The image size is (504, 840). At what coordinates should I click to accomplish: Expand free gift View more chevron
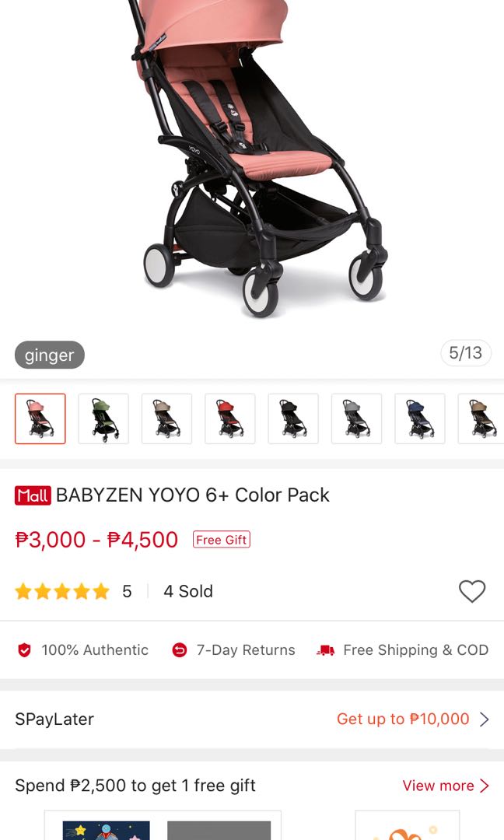pos(485,786)
